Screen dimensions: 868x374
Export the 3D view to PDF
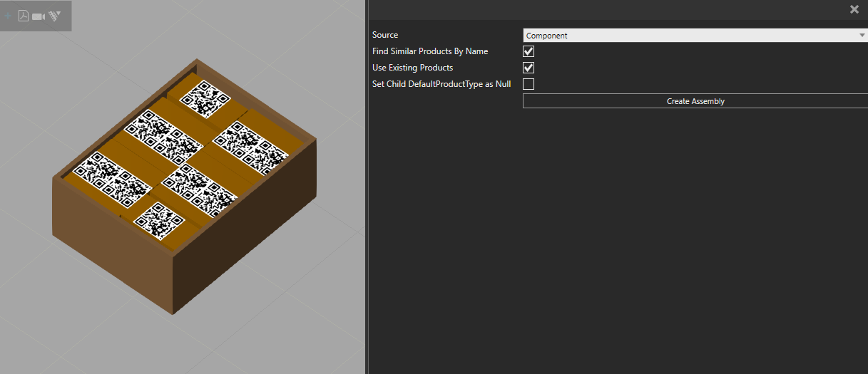click(x=24, y=16)
